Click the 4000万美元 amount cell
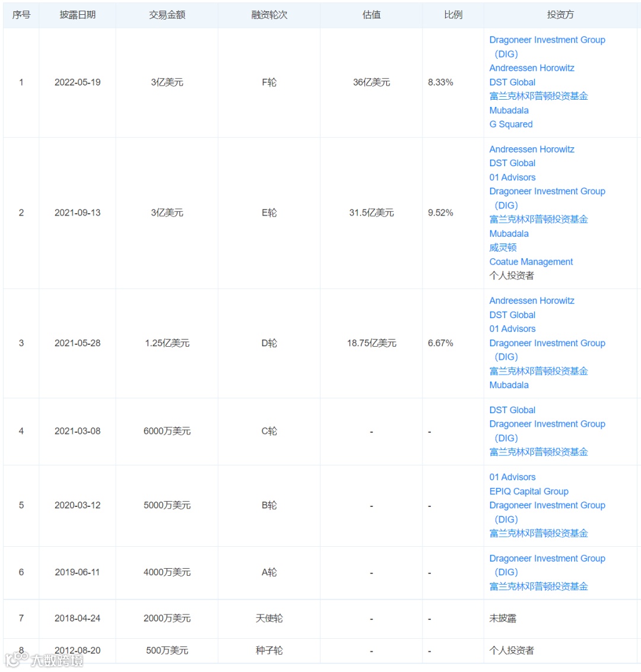 point(167,572)
